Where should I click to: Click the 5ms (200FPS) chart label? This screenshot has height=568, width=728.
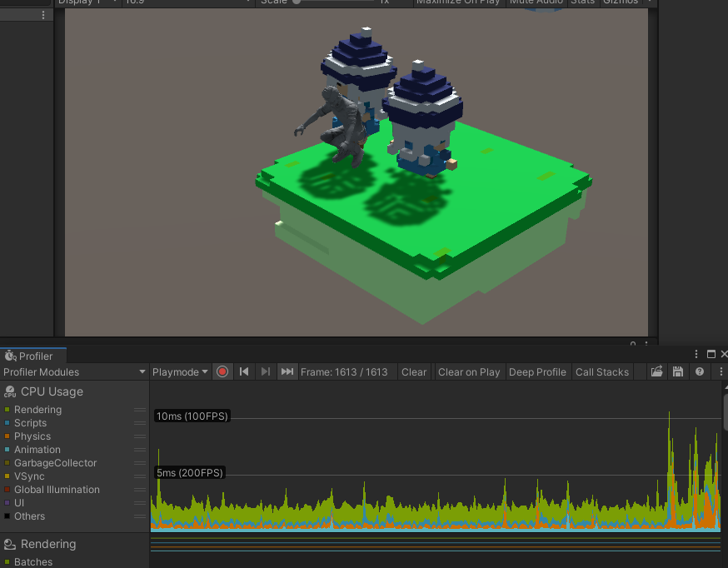(189, 472)
